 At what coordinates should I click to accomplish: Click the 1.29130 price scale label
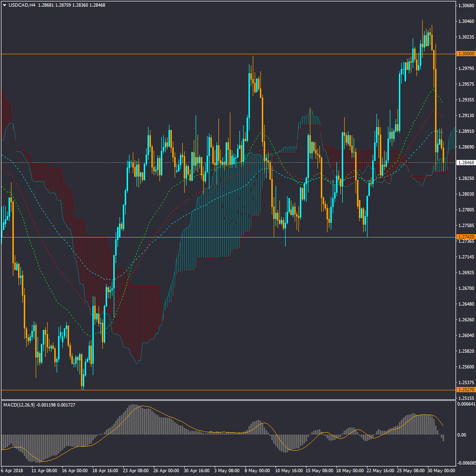(466, 116)
